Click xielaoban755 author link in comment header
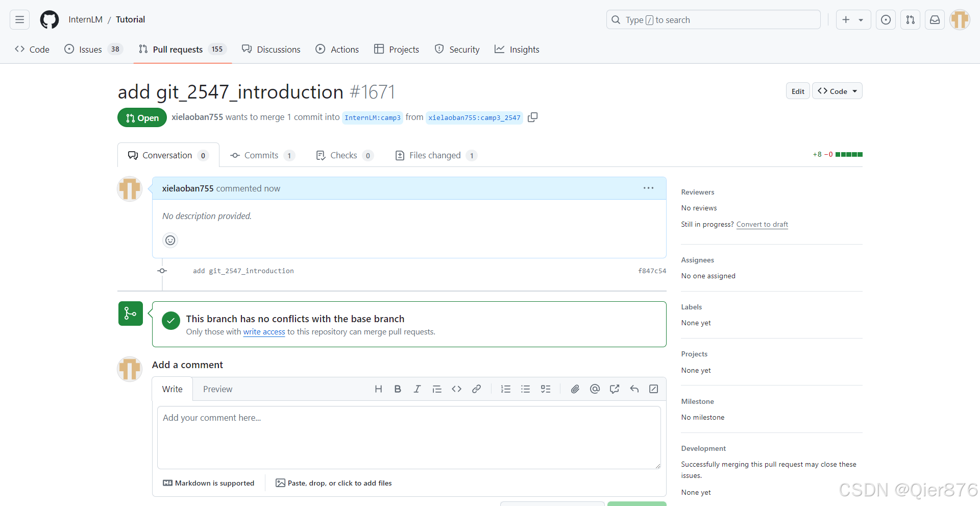The image size is (980, 506). click(x=188, y=188)
